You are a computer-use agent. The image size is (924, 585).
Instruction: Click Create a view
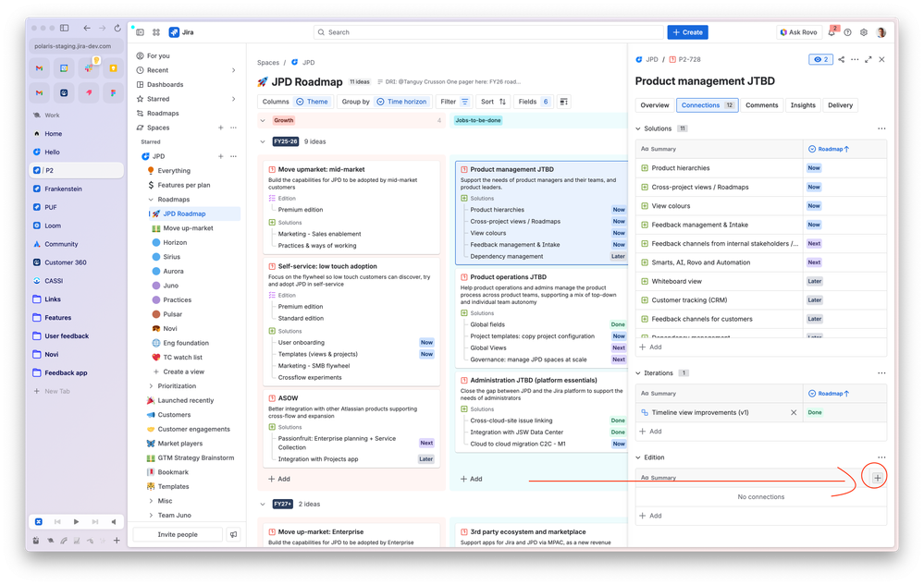coord(183,372)
